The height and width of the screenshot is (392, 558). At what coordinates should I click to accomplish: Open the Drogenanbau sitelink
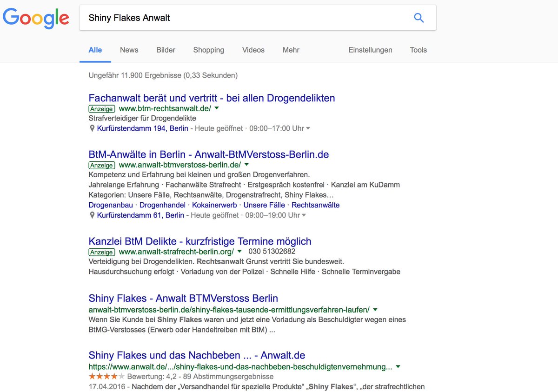point(111,205)
